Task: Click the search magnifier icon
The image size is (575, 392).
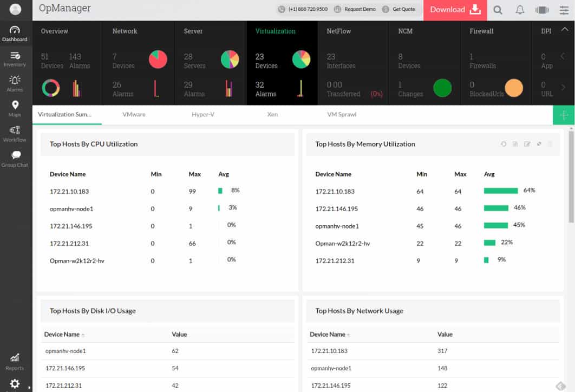Action: tap(498, 10)
